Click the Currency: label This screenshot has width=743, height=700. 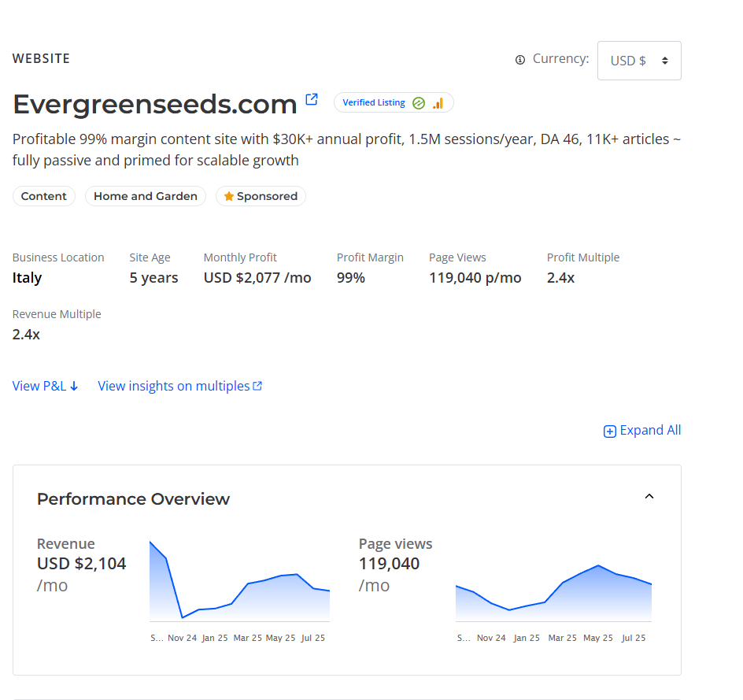pyautogui.click(x=560, y=59)
